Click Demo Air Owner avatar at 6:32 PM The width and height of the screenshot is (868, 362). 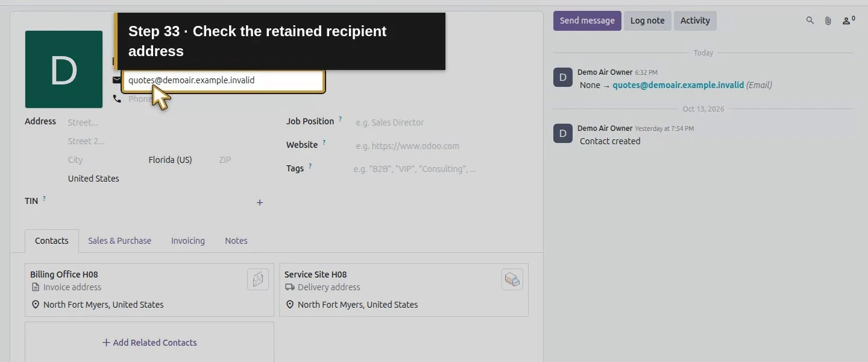point(563,77)
